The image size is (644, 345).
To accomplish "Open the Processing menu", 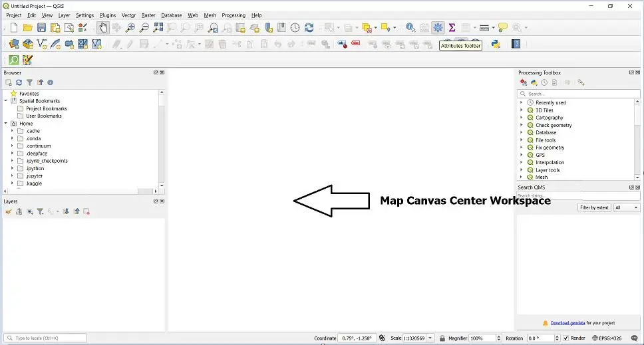I will pos(233,15).
